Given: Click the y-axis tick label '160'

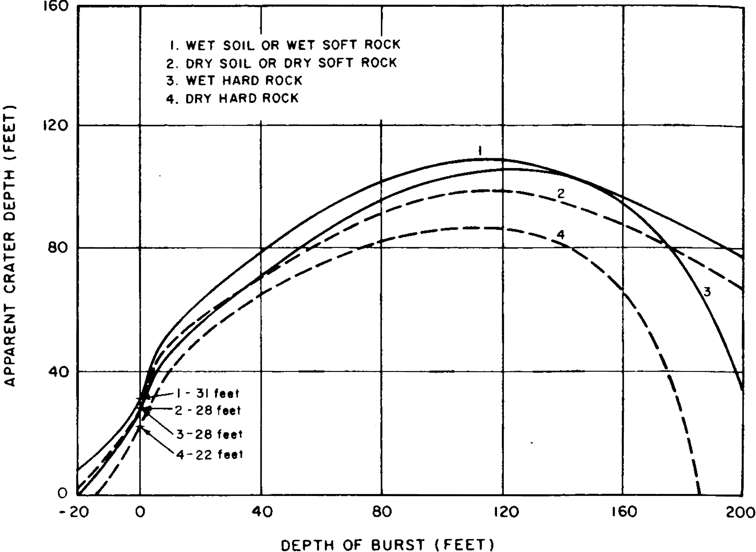Looking at the screenshot, I should (x=56, y=6).
